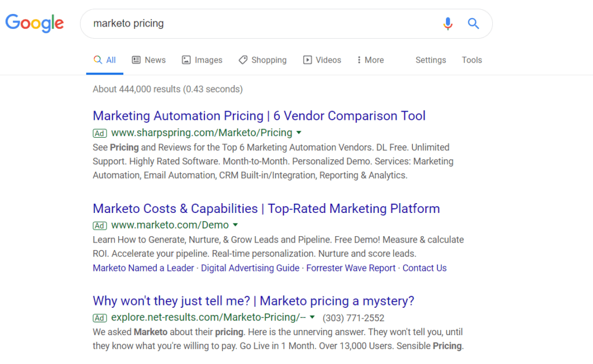Expand dropdown arrow next to sharpspring.com URL
Image resolution: width=593 pixels, height=364 pixels.
(x=299, y=133)
